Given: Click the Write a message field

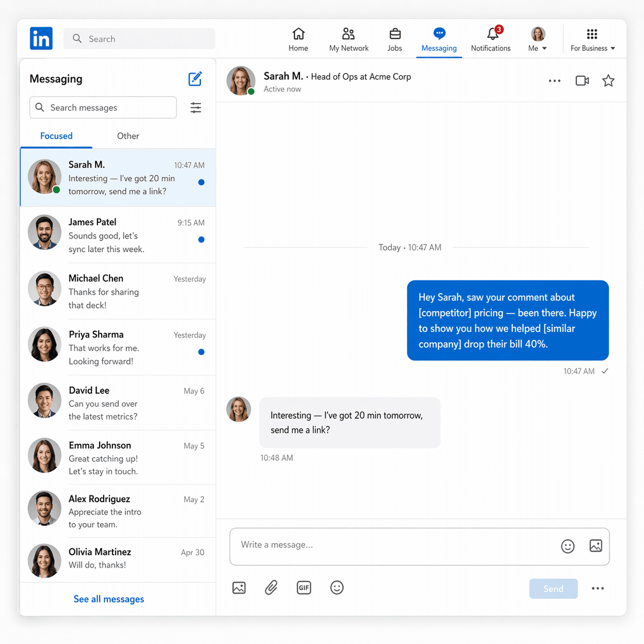Looking at the screenshot, I should point(420,546).
